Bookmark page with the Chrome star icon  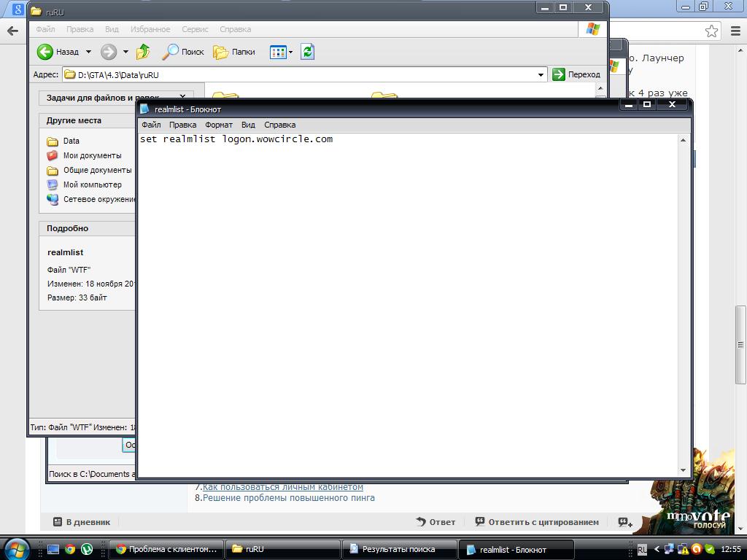pos(711,31)
